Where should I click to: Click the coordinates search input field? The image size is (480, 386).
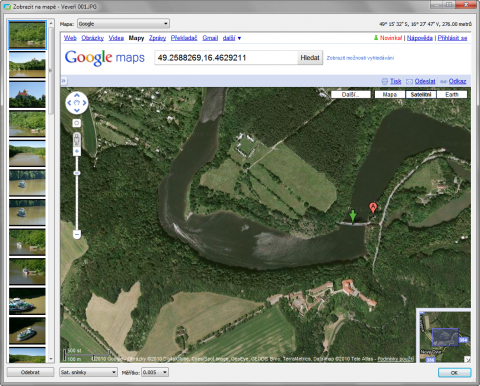[226, 58]
